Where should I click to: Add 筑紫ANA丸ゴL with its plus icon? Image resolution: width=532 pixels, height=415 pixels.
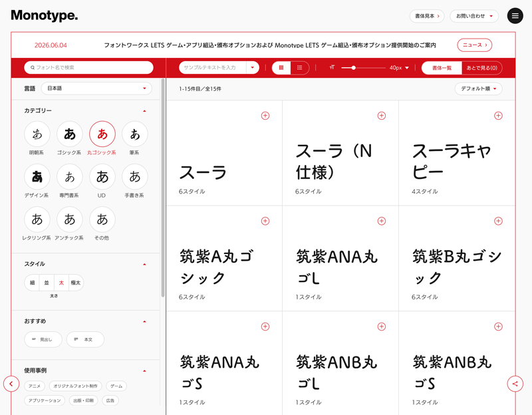381,221
